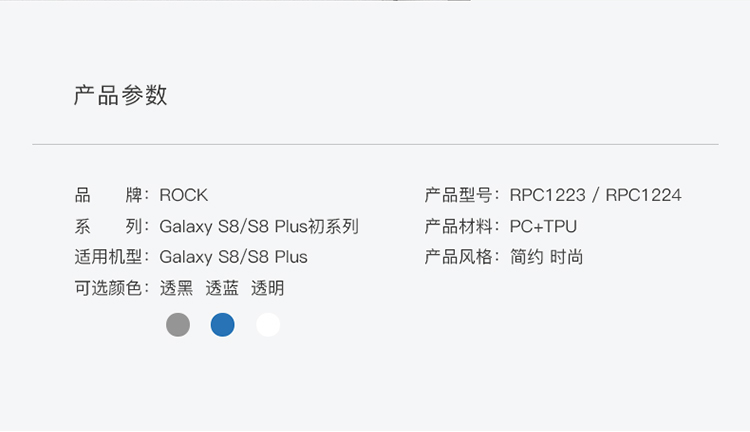Click the 产品参数 heading

point(121,96)
